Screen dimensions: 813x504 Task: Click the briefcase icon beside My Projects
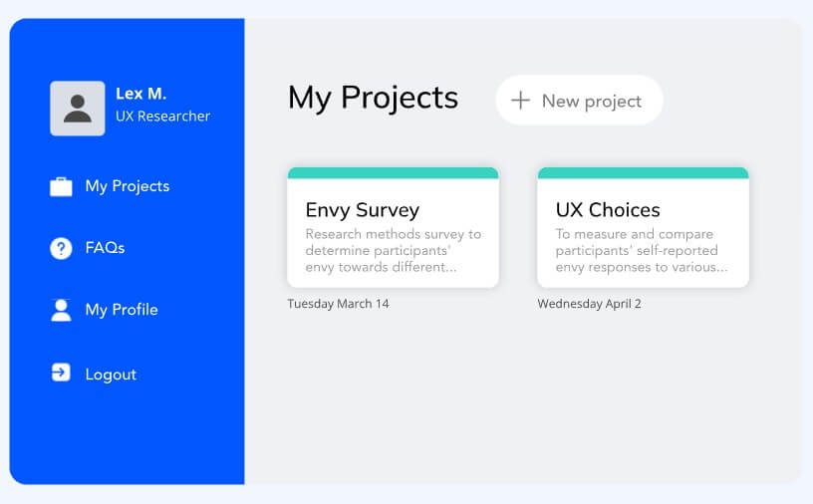click(61, 186)
